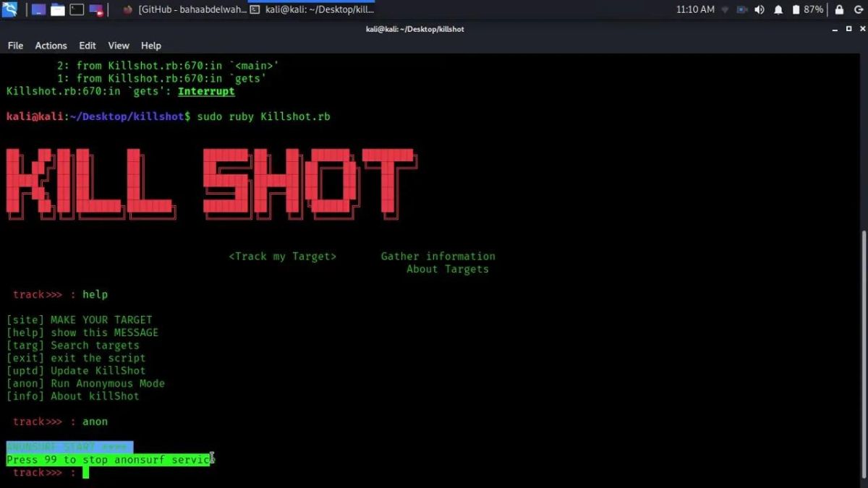Click the '<Track my Target>' text
Screen dimensions: 868x488
(283, 256)
